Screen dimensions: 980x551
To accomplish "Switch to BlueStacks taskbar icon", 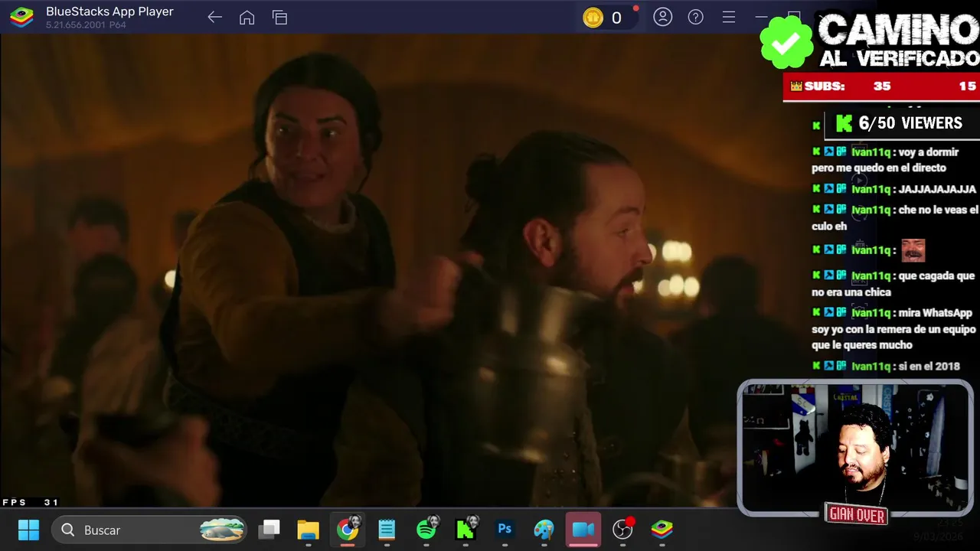I will pyautogui.click(x=661, y=529).
